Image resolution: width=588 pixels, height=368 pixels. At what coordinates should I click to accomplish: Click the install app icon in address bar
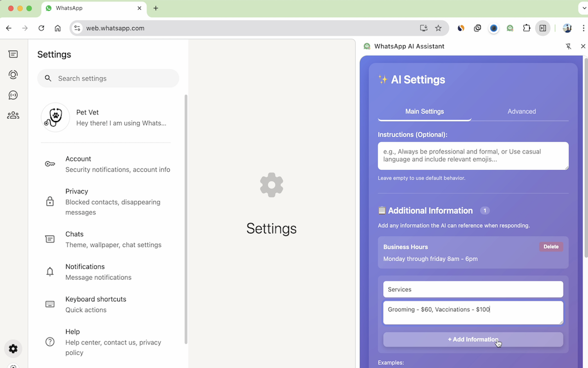tap(424, 28)
